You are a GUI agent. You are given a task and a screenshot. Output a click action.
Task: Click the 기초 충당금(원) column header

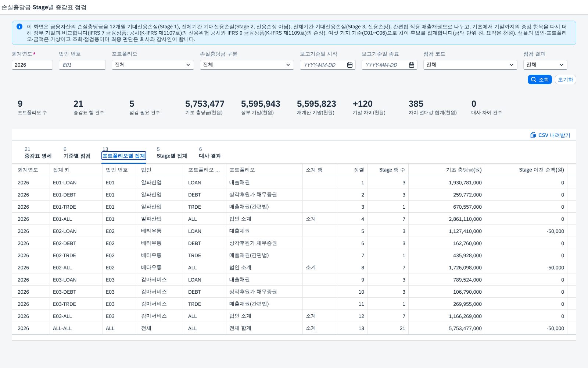click(x=447, y=170)
